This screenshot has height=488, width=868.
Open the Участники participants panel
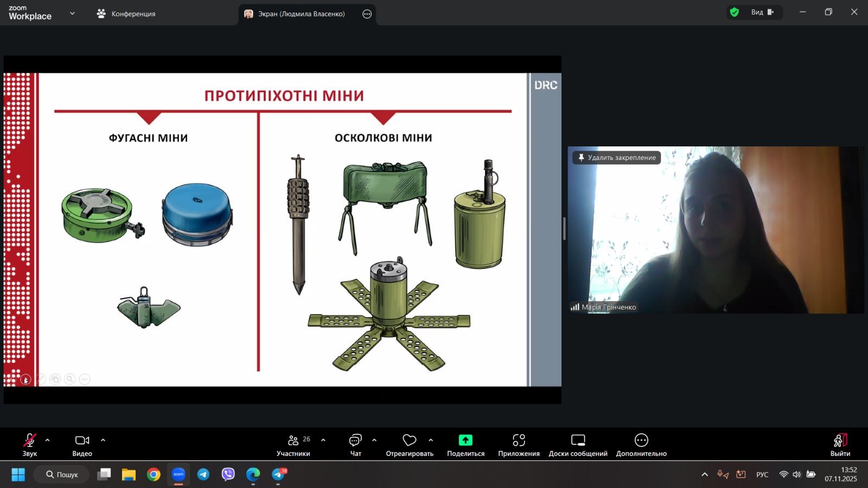[293, 444]
